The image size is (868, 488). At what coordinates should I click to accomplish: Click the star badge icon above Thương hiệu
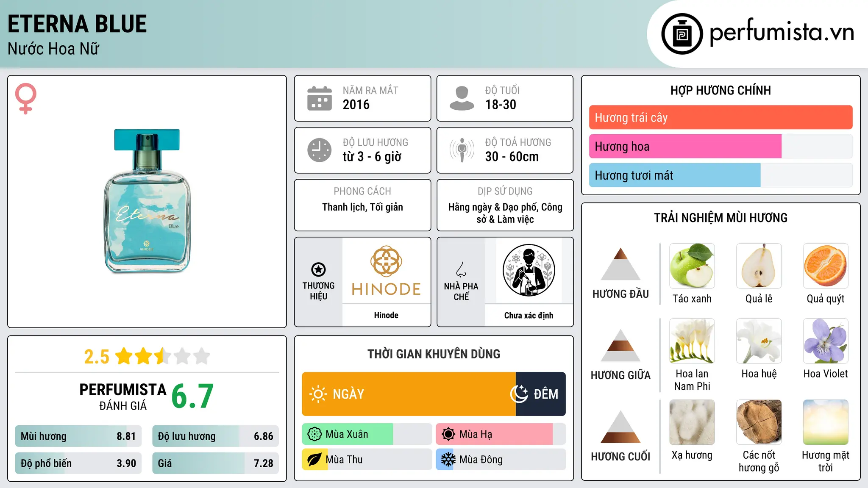click(x=318, y=269)
